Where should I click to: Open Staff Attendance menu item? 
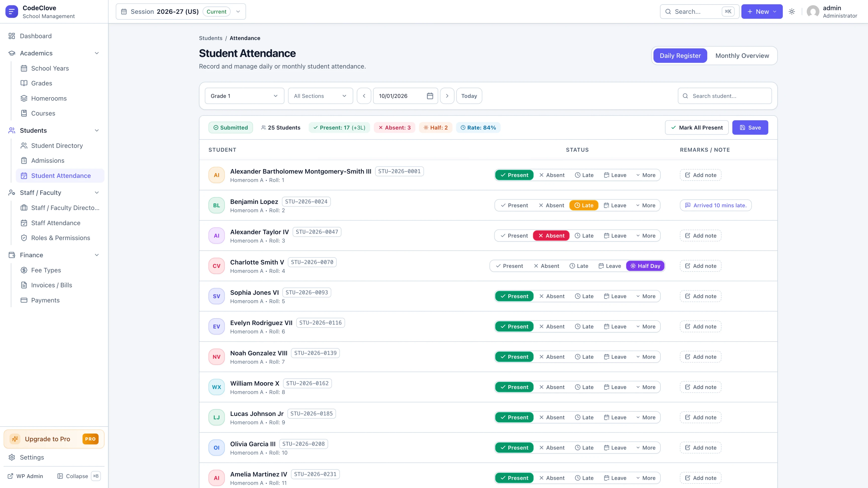click(x=60, y=223)
